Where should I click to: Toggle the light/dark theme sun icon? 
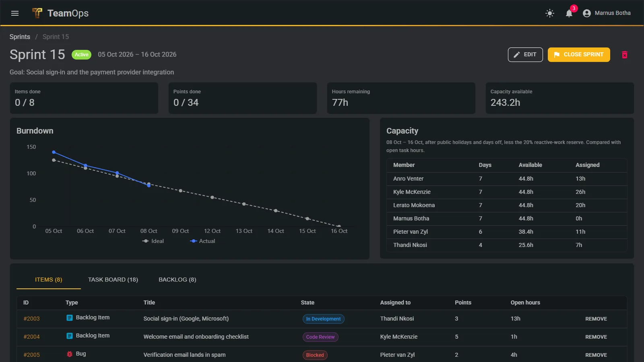550,13
